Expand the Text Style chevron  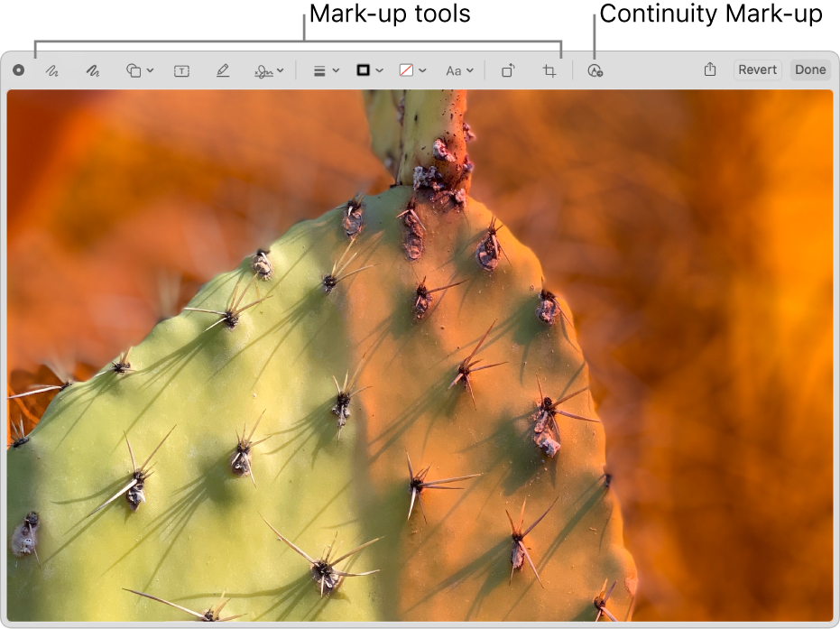pos(470,70)
